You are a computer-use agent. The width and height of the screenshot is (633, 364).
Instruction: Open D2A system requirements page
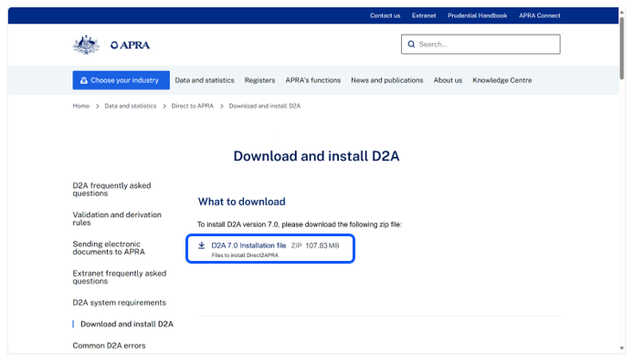(120, 303)
